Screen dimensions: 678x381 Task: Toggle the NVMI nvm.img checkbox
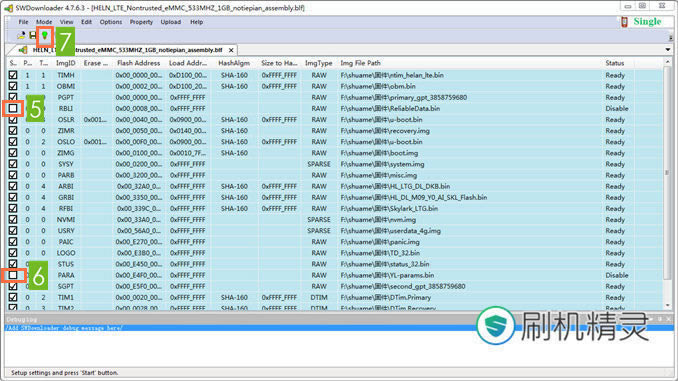pos(13,219)
